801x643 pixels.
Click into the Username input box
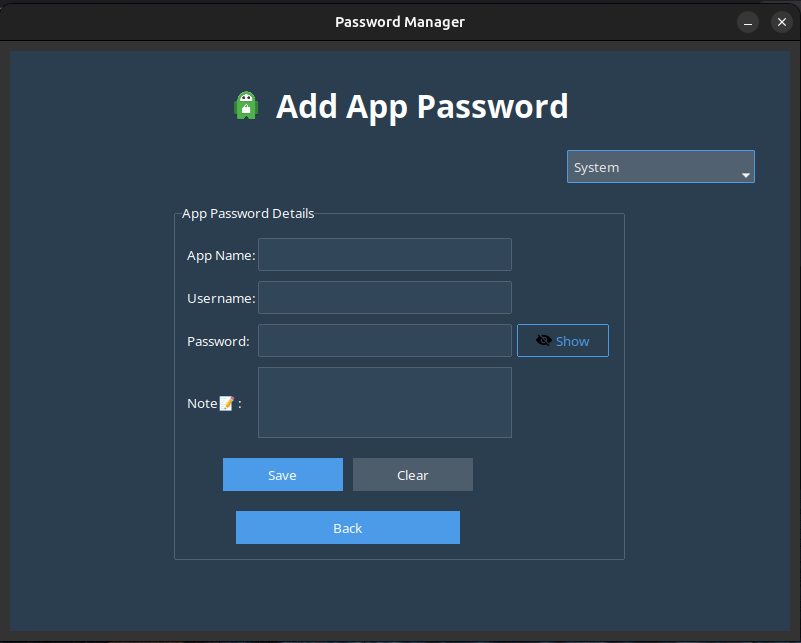click(x=384, y=298)
